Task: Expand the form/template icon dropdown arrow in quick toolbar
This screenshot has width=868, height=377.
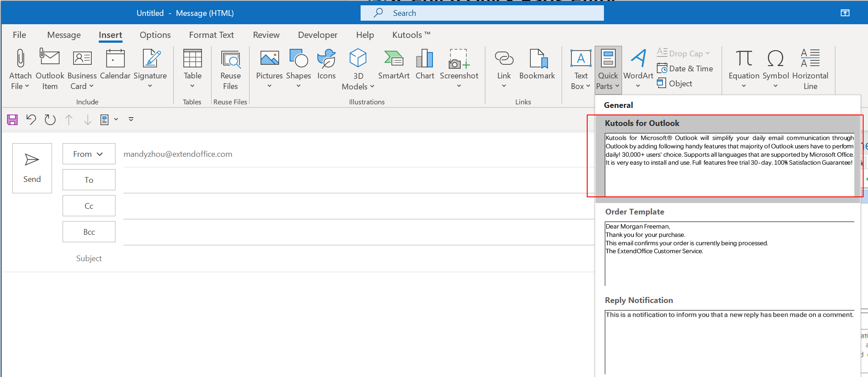Action: pos(116,119)
